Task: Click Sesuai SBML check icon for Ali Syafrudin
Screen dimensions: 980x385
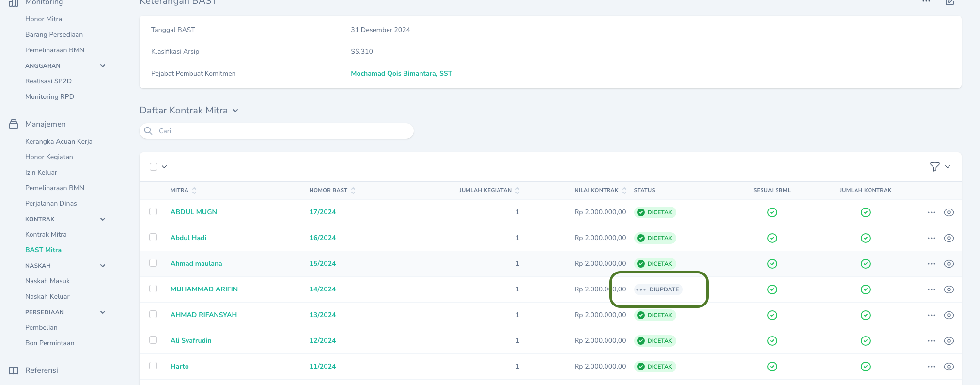Action: pyautogui.click(x=772, y=341)
